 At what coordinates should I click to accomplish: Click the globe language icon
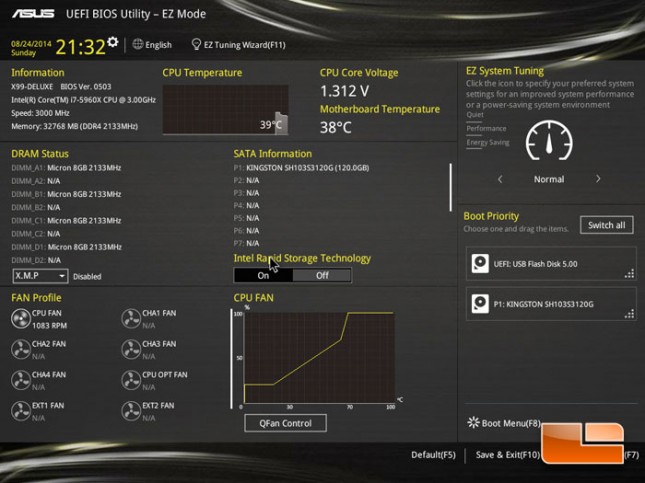pyautogui.click(x=138, y=44)
